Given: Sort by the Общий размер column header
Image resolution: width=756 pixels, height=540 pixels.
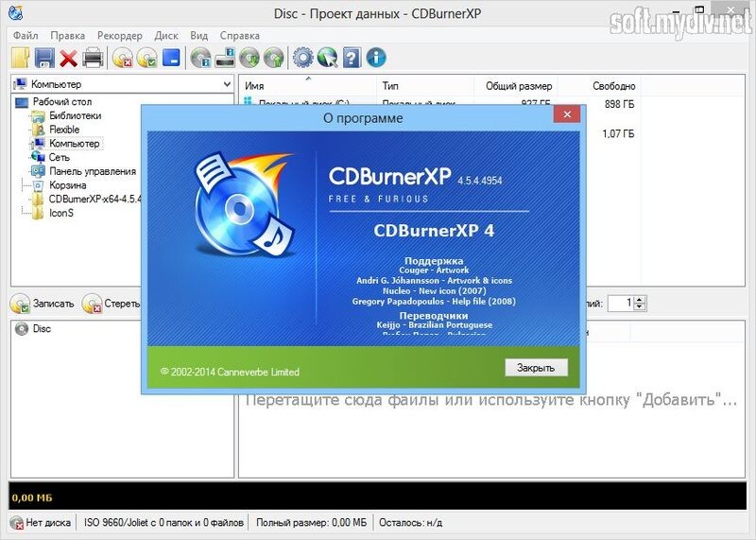Looking at the screenshot, I should tap(516, 86).
